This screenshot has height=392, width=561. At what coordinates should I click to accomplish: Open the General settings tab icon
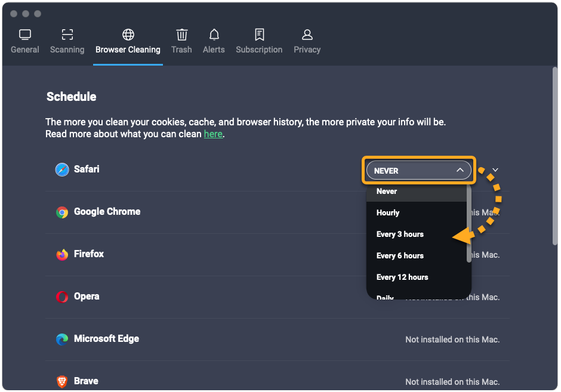pos(25,35)
